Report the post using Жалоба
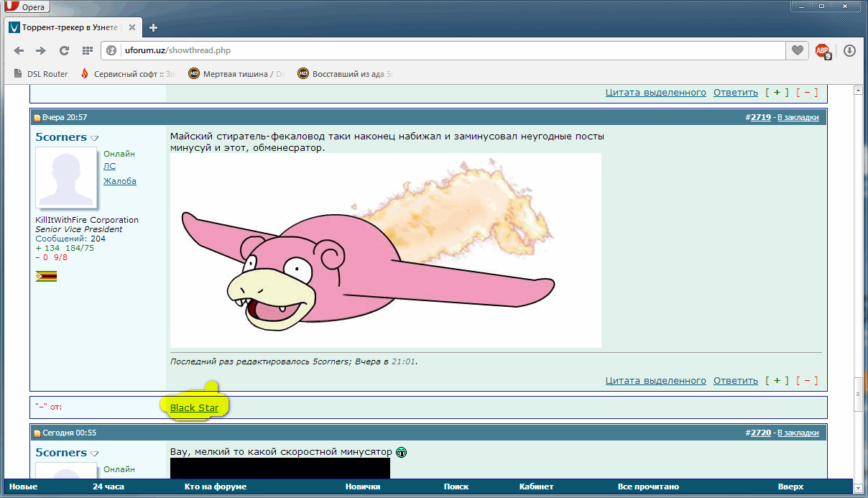 pyautogui.click(x=120, y=181)
